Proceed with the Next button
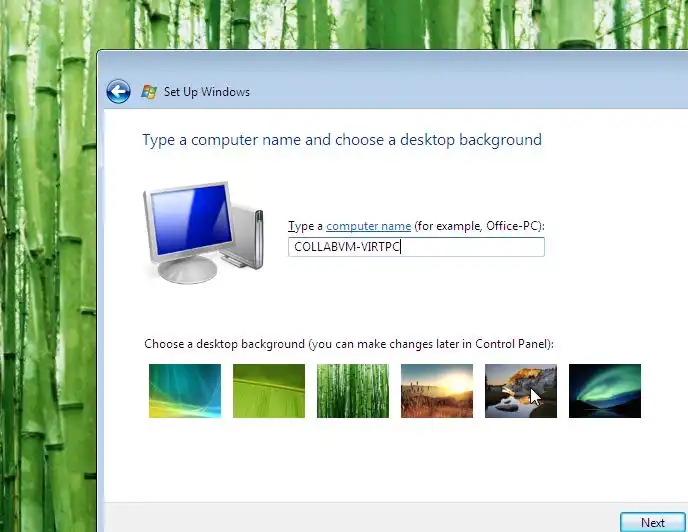Screen dimensions: 688x532 pyautogui.click(x=652, y=522)
